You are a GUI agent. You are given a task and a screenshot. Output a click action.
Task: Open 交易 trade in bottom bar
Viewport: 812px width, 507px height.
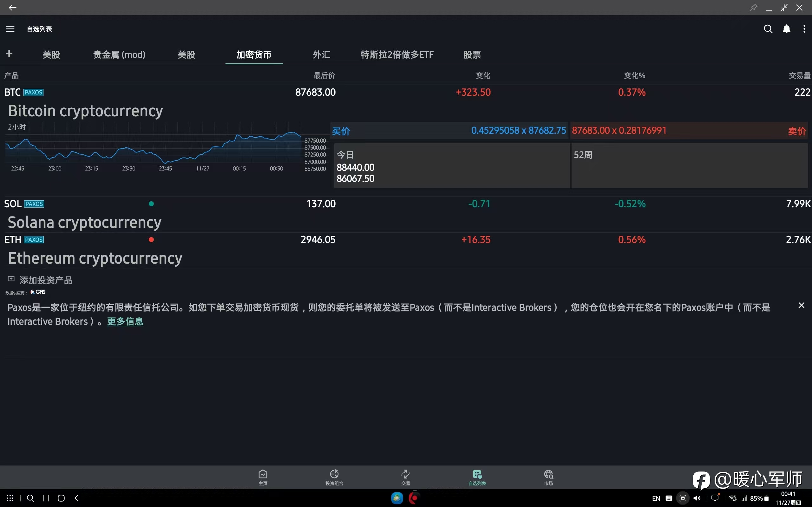tap(405, 477)
